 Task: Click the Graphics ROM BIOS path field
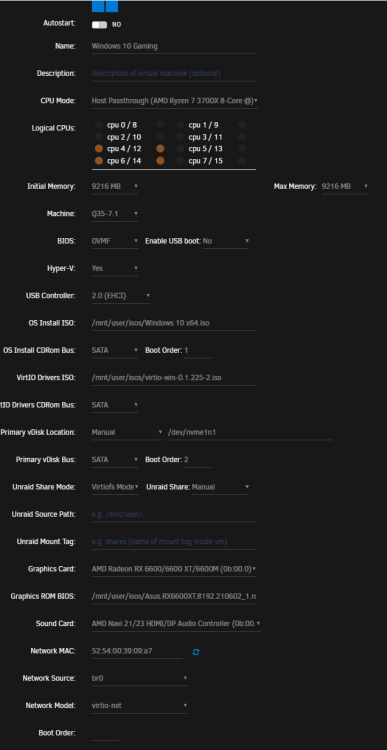click(x=174, y=596)
